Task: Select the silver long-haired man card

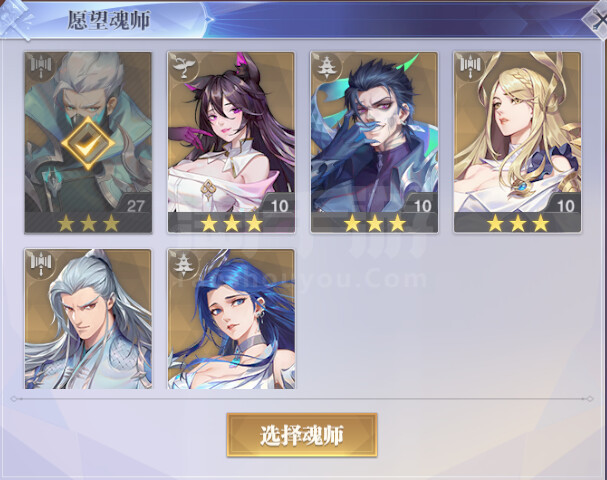Action: click(88, 319)
